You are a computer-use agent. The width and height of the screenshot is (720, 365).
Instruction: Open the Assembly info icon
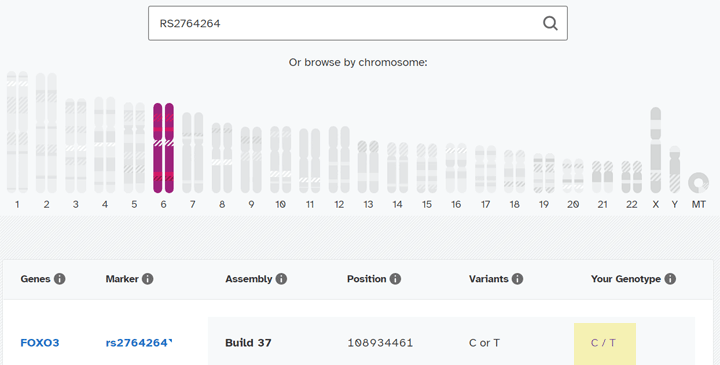[x=281, y=279]
